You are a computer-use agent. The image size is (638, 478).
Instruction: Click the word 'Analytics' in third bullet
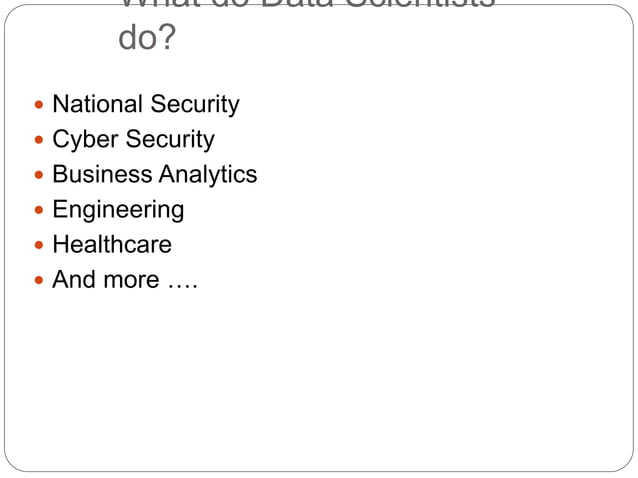click(x=208, y=175)
